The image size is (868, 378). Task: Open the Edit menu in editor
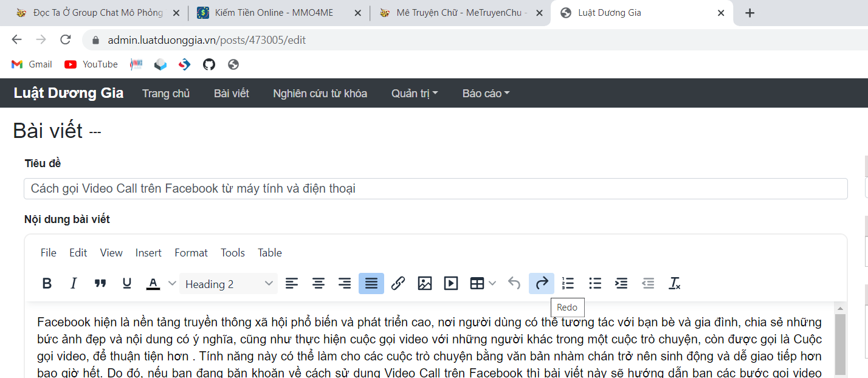78,253
